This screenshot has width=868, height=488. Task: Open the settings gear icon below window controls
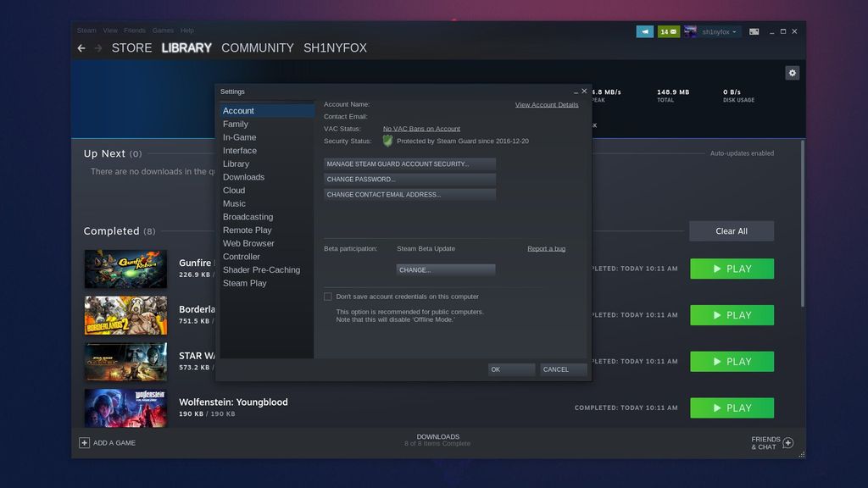[792, 73]
